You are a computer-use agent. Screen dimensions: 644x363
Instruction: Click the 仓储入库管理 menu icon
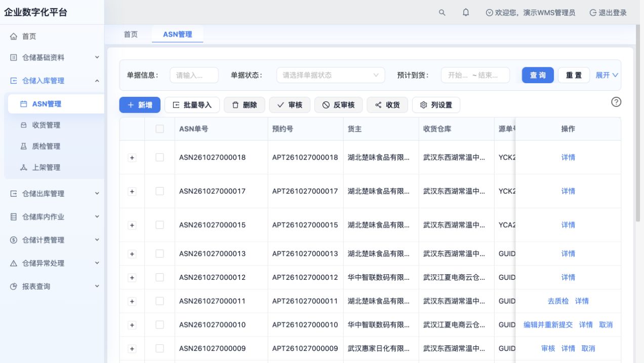(14, 81)
